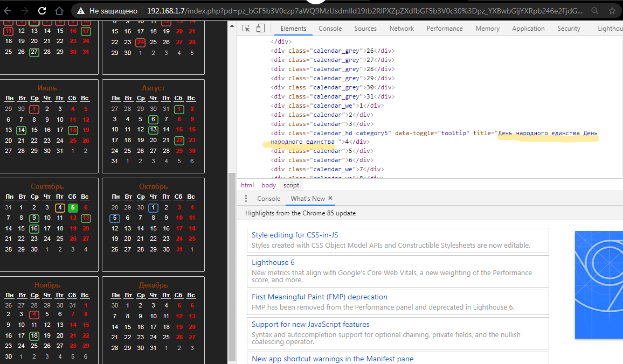This screenshot has width=623, height=364.
Task: Open the Lighthouse 6 link
Action: click(273, 263)
